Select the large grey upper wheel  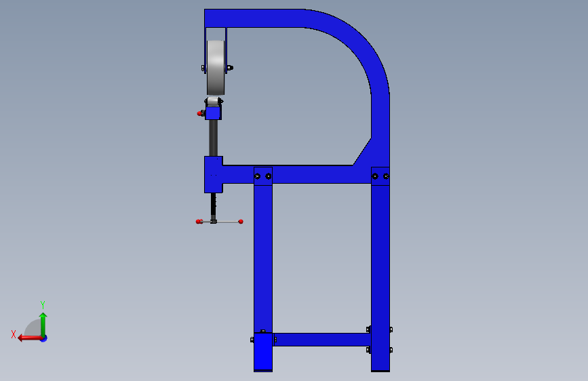coord(216,68)
